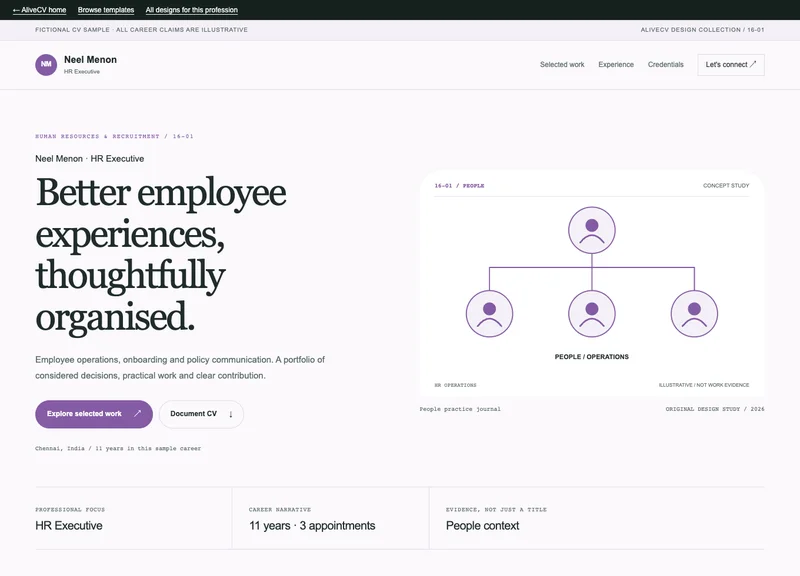Screen dimensions: 800x576
Task: Click Explore selected work button
Action: coord(94,414)
